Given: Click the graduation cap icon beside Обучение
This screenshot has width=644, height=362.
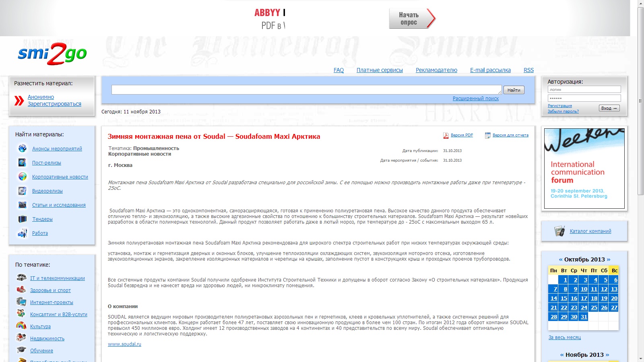Looking at the screenshot, I should (21, 350).
